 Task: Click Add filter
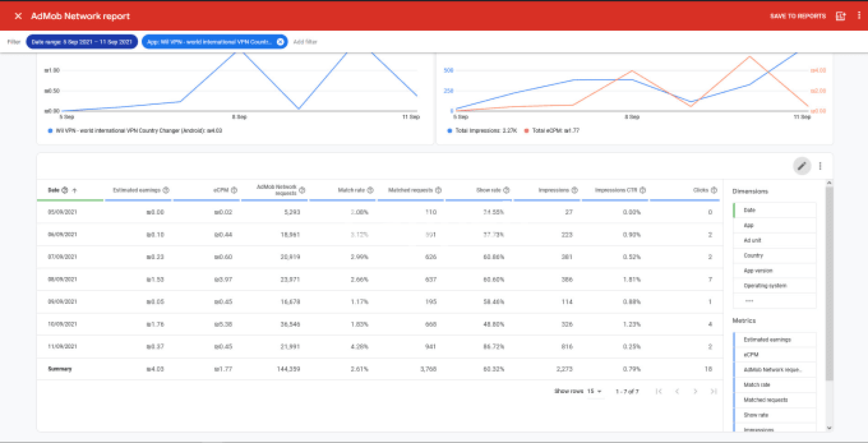305,42
